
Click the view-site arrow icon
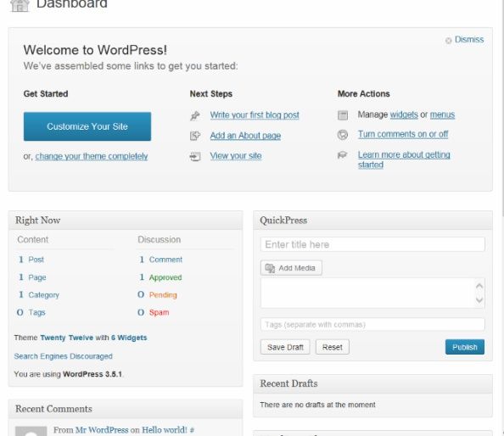195,156
